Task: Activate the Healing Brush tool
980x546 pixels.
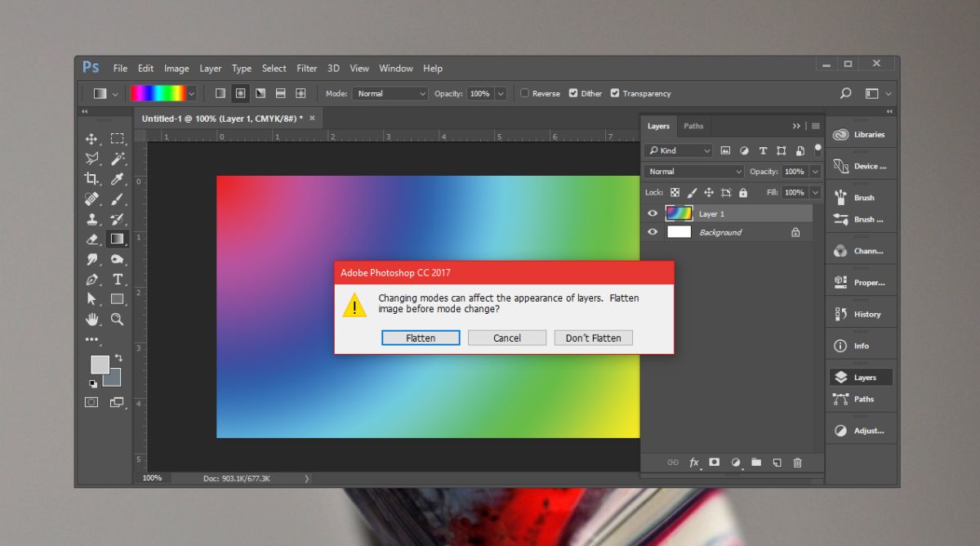Action: (x=90, y=199)
